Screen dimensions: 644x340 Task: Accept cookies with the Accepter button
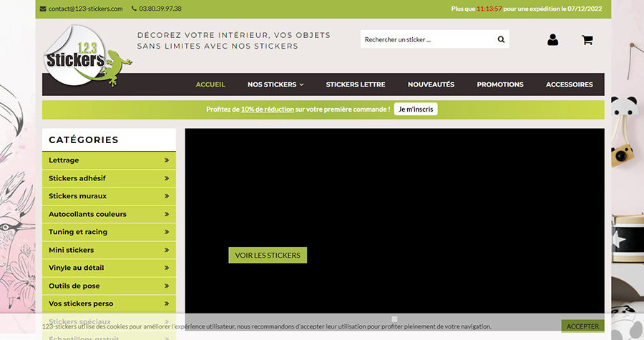582,326
